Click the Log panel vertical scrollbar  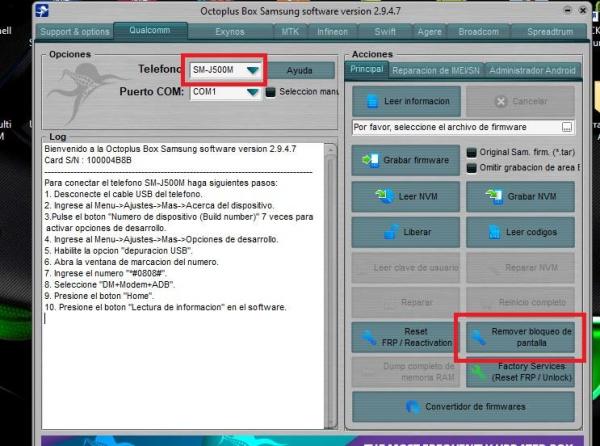click(331, 286)
